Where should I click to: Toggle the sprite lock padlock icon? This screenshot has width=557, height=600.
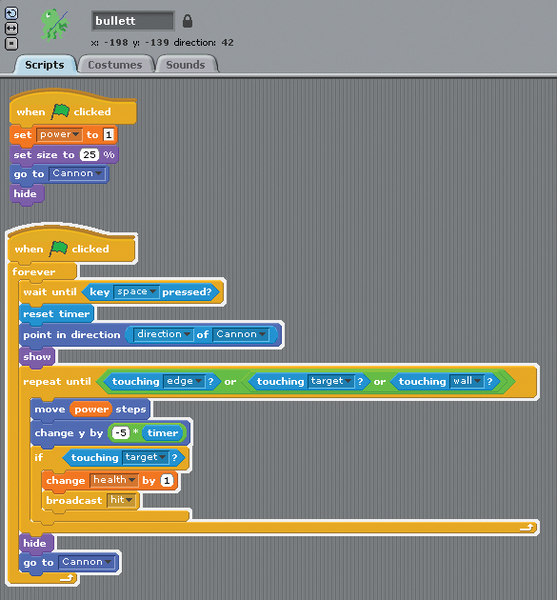click(187, 21)
